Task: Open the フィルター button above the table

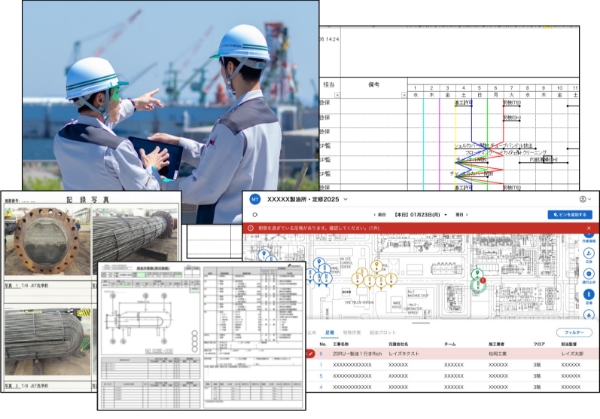Action: tap(574, 333)
